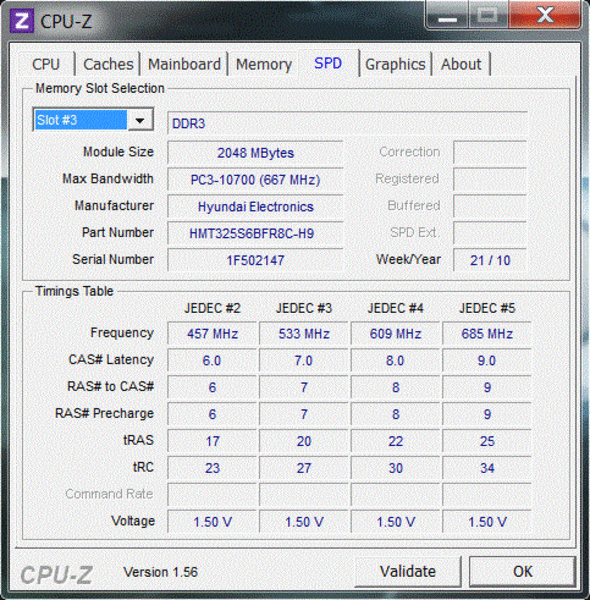Screen dimensions: 590x600
Task: Switch to the Memory tab
Action: [x=264, y=64]
